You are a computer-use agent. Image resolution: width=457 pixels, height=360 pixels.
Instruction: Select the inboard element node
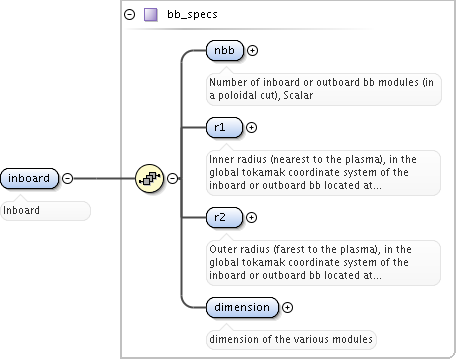(29, 178)
